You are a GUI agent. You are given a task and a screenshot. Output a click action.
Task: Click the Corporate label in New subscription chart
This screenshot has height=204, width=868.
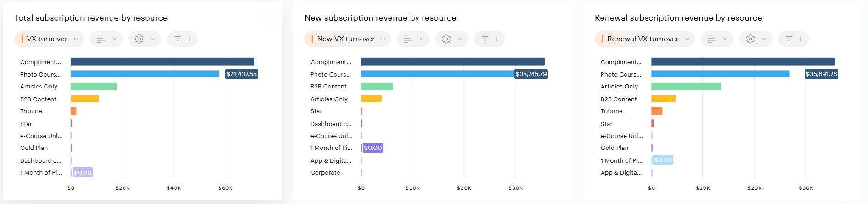pyautogui.click(x=325, y=173)
